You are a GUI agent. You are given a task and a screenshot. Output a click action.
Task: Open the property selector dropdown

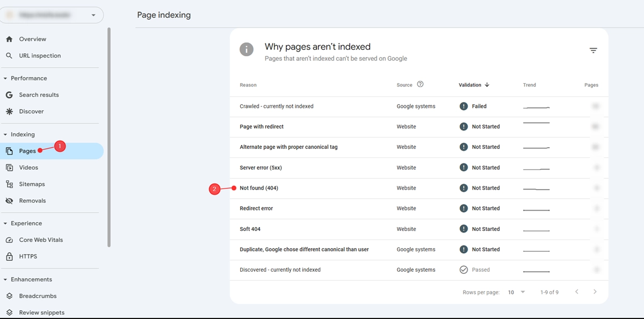[x=94, y=16]
